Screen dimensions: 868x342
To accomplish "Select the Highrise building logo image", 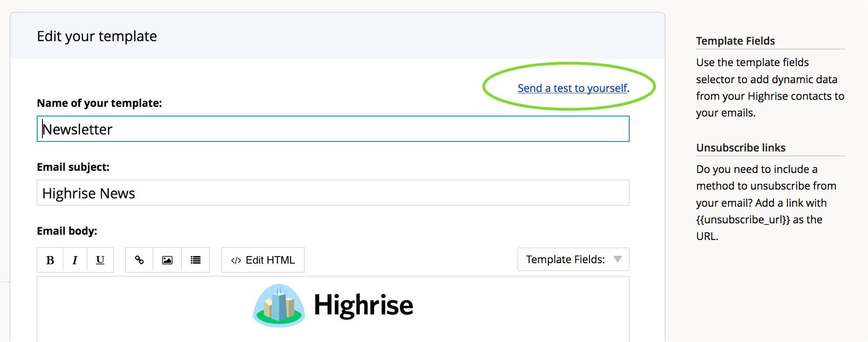I will click(x=279, y=306).
